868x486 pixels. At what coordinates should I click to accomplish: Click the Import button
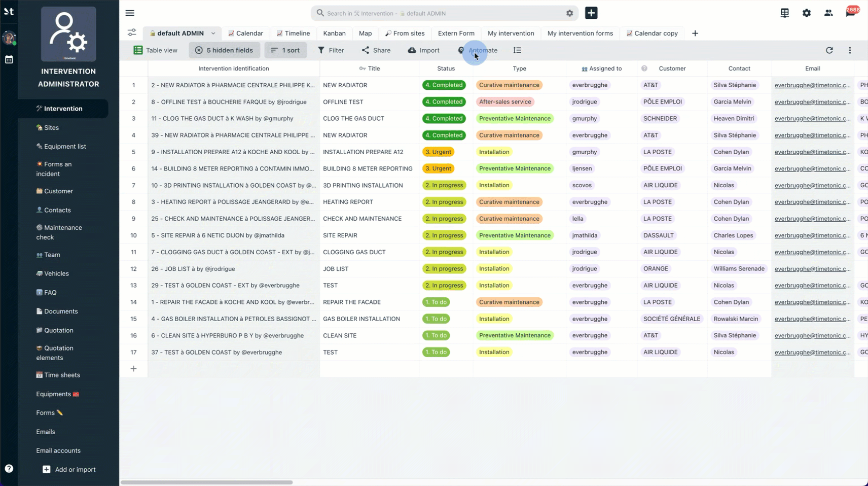(423, 50)
